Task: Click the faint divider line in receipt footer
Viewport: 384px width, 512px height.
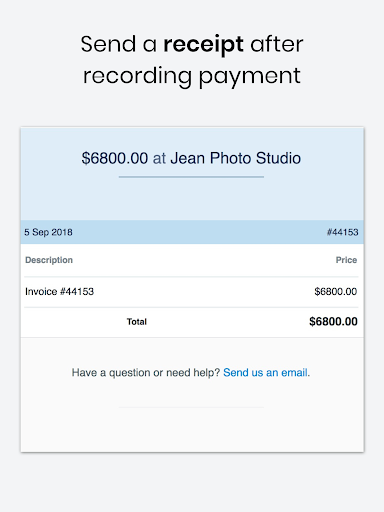Action: tap(191, 407)
